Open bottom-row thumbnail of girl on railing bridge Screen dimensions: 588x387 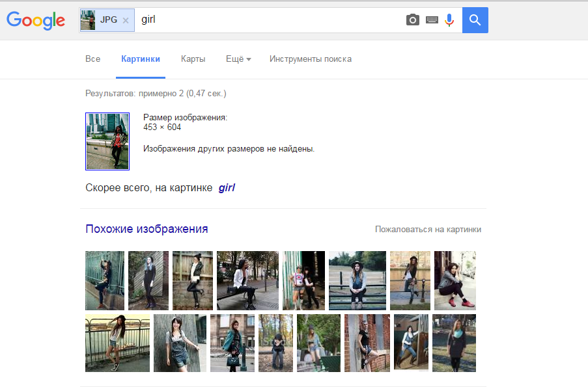pos(117,343)
